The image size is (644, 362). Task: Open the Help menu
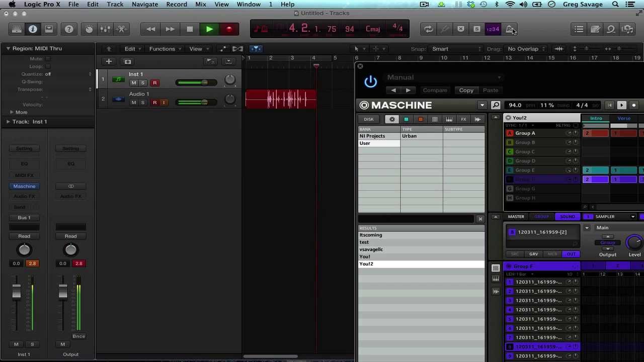click(x=288, y=5)
